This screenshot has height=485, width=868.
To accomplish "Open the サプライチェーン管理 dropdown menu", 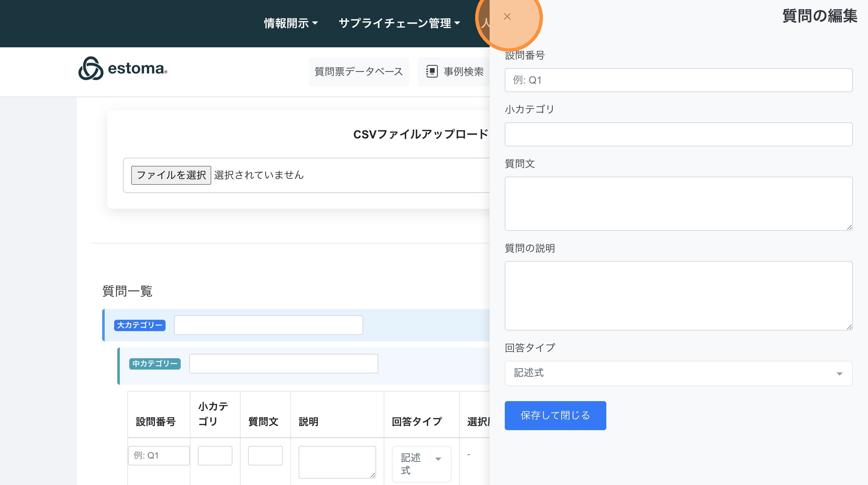I will point(399,23).
